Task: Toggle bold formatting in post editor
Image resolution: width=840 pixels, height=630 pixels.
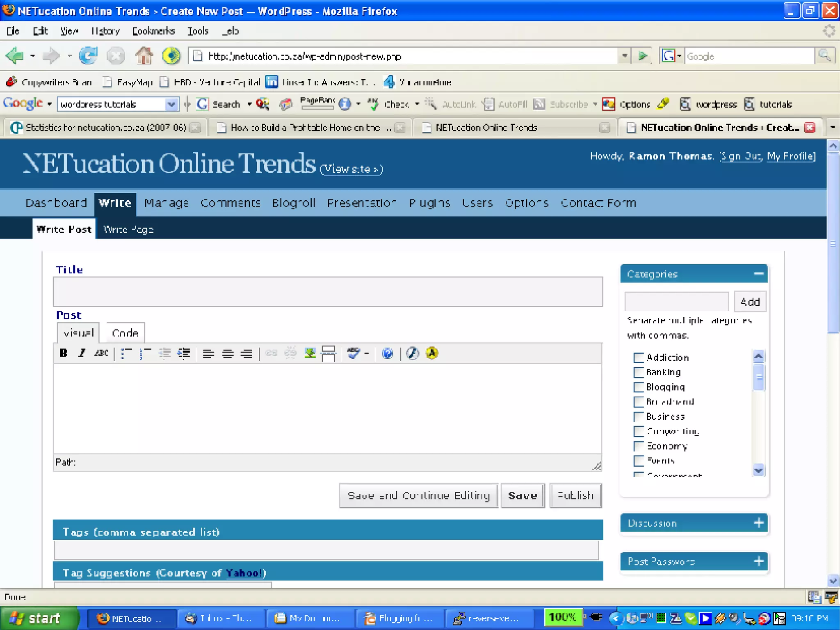Action: (63, 353)
